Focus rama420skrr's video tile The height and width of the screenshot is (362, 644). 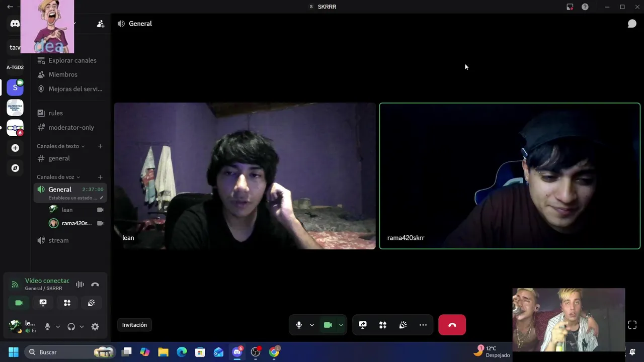click(510, 176)
